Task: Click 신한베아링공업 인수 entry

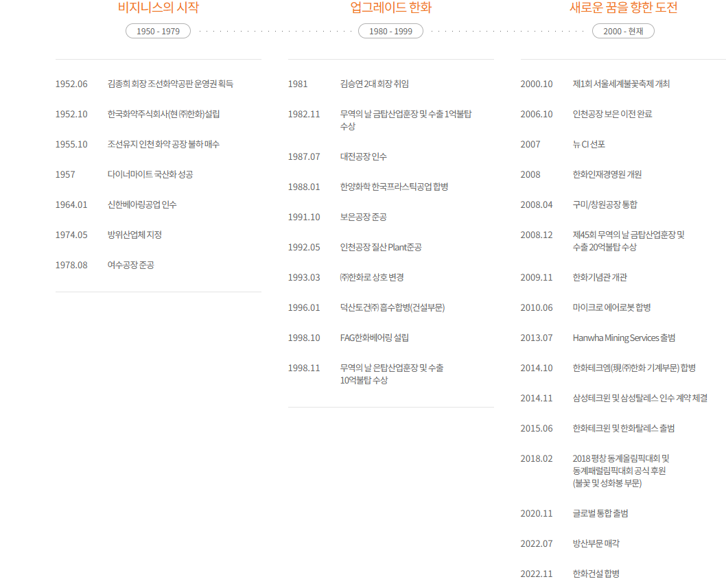Action: point(141,204)
